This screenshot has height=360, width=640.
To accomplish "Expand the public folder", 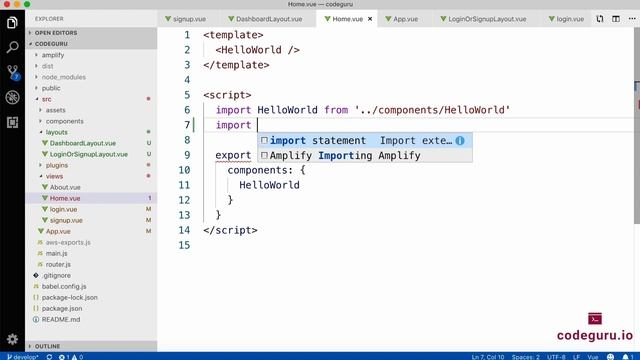I will [x=91, y=88].
